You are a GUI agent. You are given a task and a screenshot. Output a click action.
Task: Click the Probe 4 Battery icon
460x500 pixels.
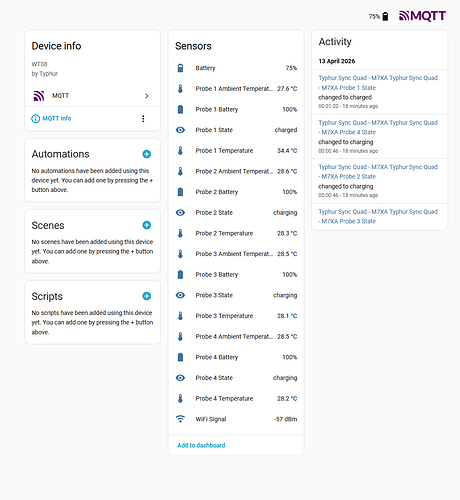(x=180, y=357)
